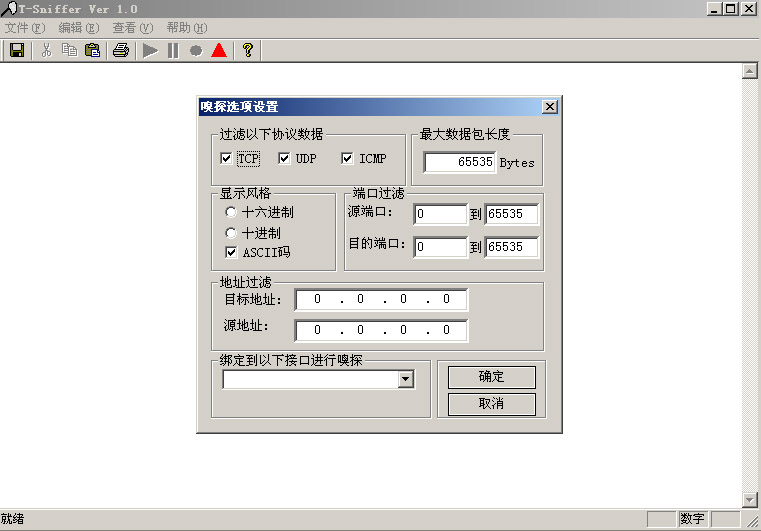761x531 pixels.
Task: Click the source port end field 65535
Action: coord(512,214)
